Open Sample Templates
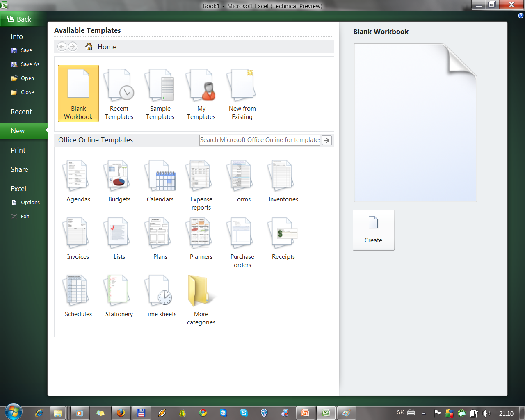 (160, 94)
